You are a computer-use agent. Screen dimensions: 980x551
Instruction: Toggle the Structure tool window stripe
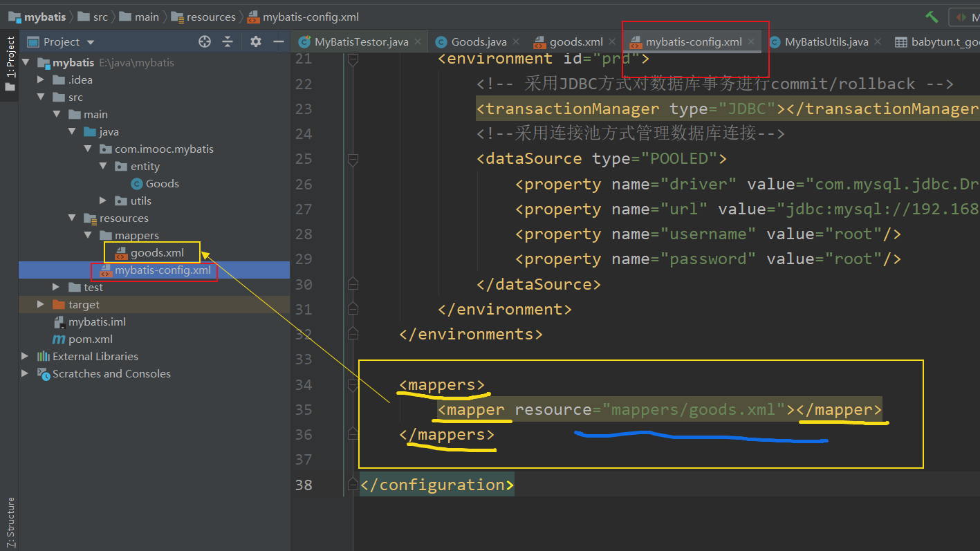pyautogui.click(x=10, y=523)
